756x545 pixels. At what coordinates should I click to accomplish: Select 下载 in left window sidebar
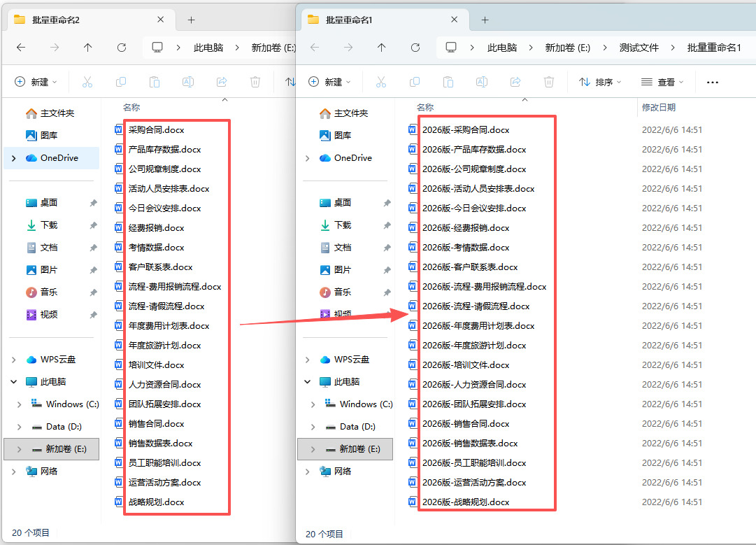tap(49, 225)
